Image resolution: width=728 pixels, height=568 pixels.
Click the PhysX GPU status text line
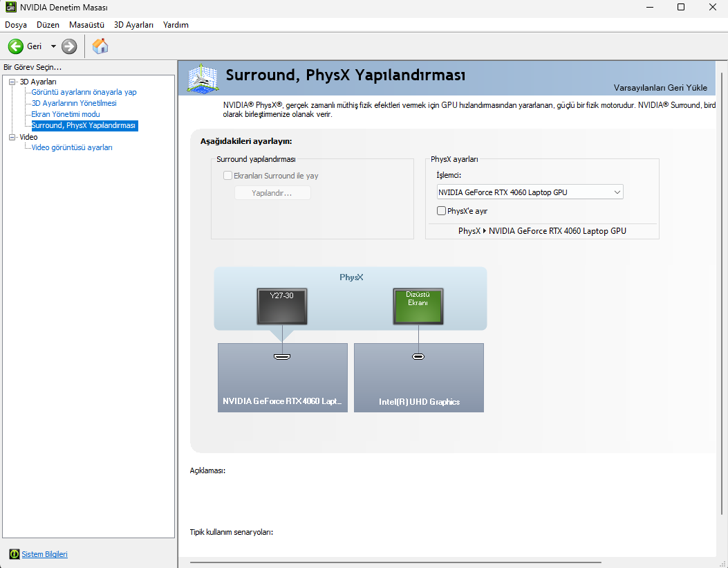(542, 231)
